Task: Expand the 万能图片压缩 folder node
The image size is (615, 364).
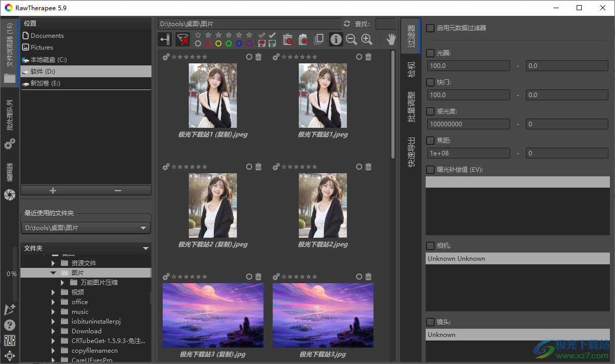Action: click(x=62, y=283)
